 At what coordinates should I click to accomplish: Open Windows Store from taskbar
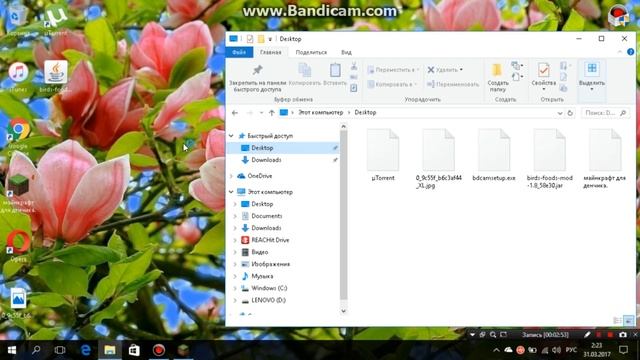pos(134,350)
